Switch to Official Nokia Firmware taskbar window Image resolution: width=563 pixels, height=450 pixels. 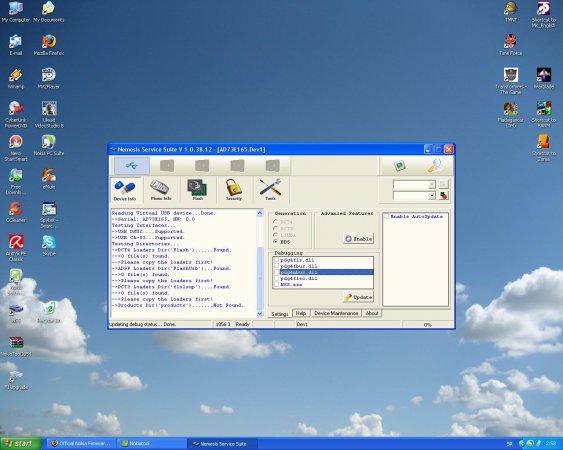(x=82, y=444)
